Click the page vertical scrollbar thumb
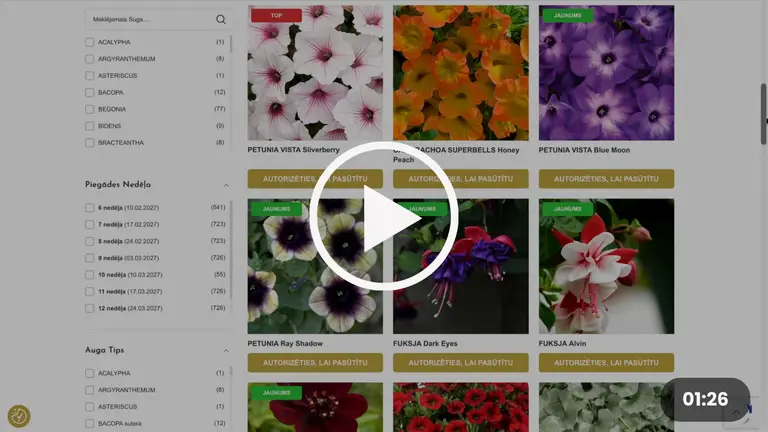Viewport: 768px width, 432px height. click(x=763, y=114)
